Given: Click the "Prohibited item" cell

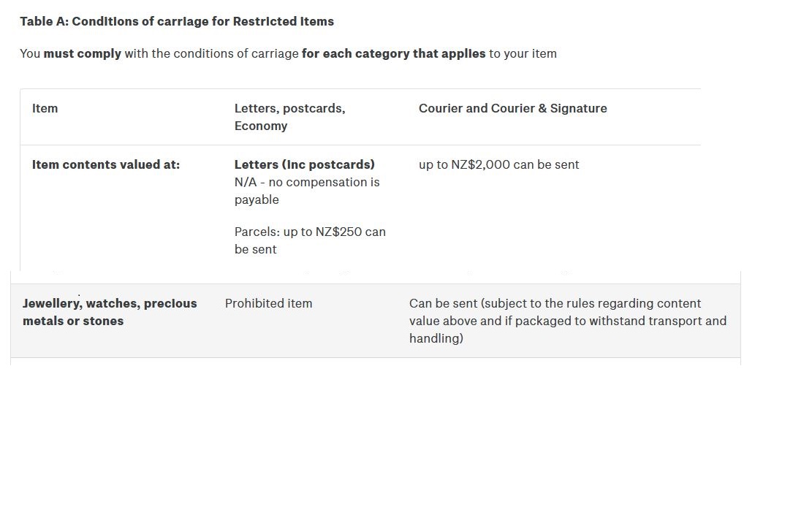Looking at the screenshot, I should [268, 303].
